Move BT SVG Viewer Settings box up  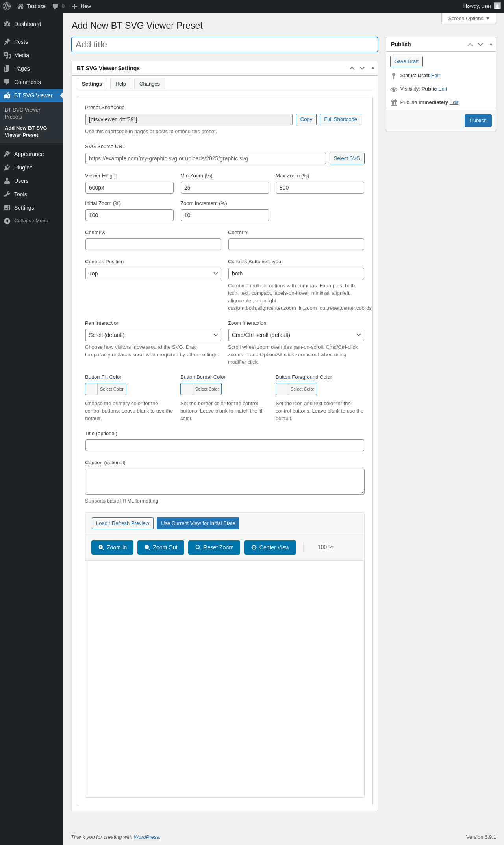352,68
